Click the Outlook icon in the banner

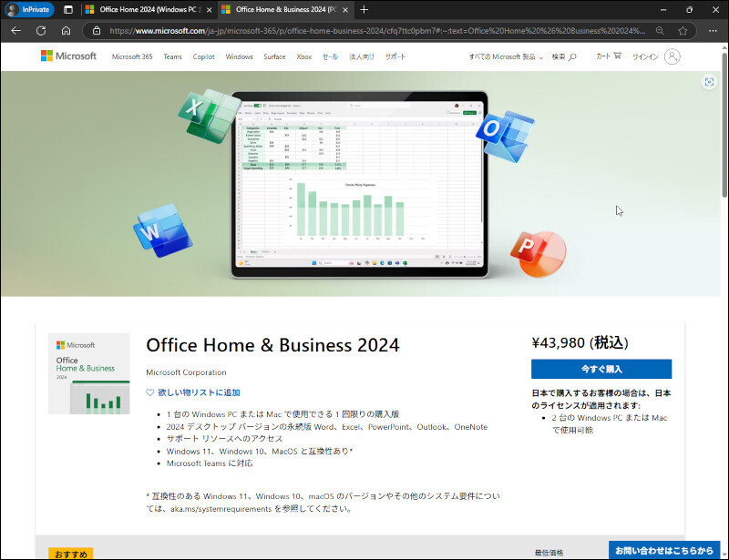(505, 137)
